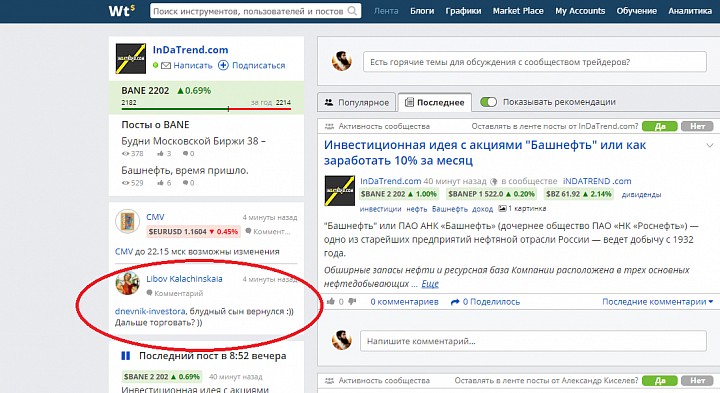Like the Башнефть post with thumbs up
This screenshot has height=393, width=720.
(x=331, y=301)
